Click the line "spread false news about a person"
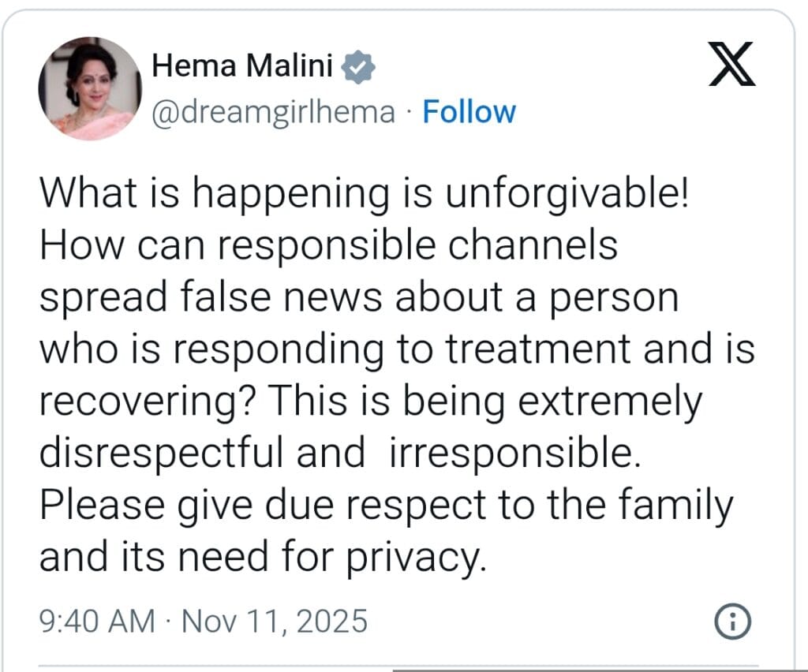808x672 pixels. pyautogui.click(x=359, y=297)
